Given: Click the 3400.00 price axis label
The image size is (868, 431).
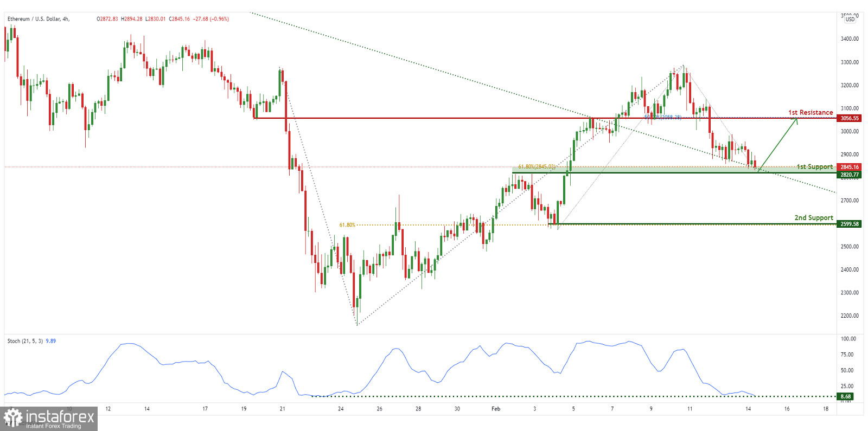Looking at the screenshot, I should click(x=850, y=39).
